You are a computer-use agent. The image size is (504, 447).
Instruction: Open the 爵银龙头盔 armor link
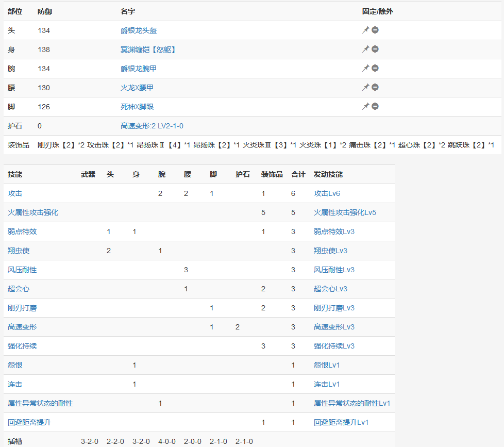pos(139,31)
